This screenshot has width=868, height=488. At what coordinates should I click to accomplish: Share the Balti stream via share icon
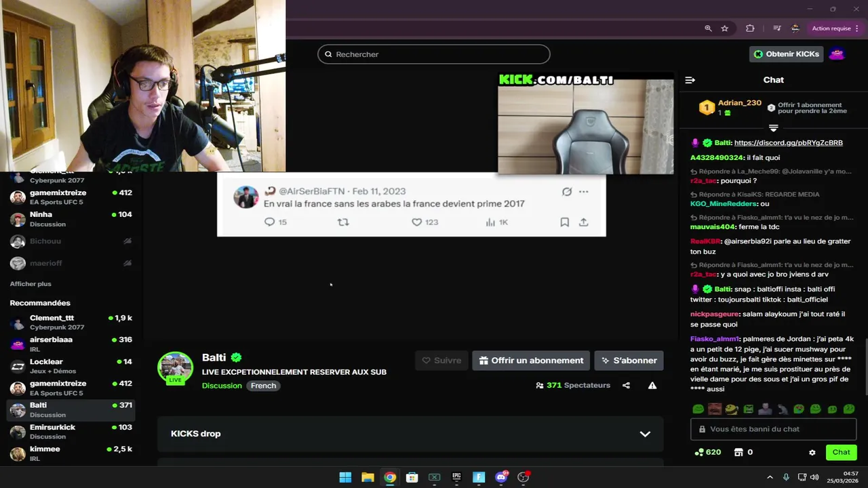tap(626, 385)
